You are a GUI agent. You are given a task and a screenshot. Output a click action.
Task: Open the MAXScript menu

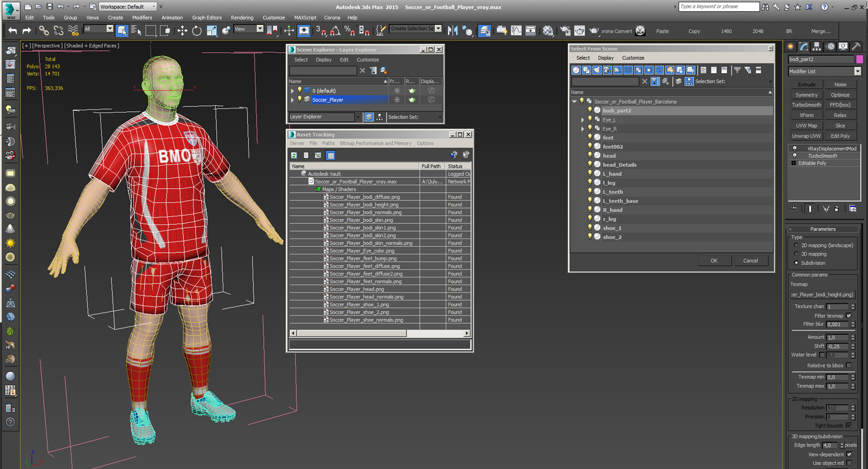[x=304, y=18]
